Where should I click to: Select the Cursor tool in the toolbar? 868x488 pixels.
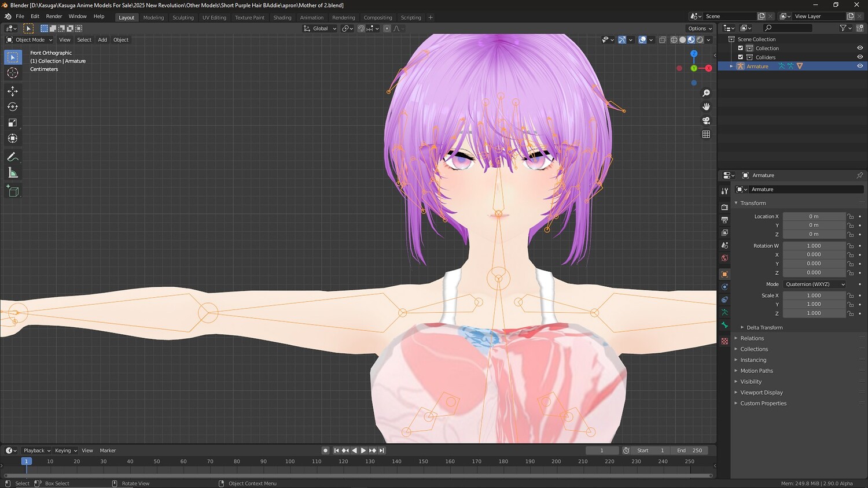click(13, 73)
